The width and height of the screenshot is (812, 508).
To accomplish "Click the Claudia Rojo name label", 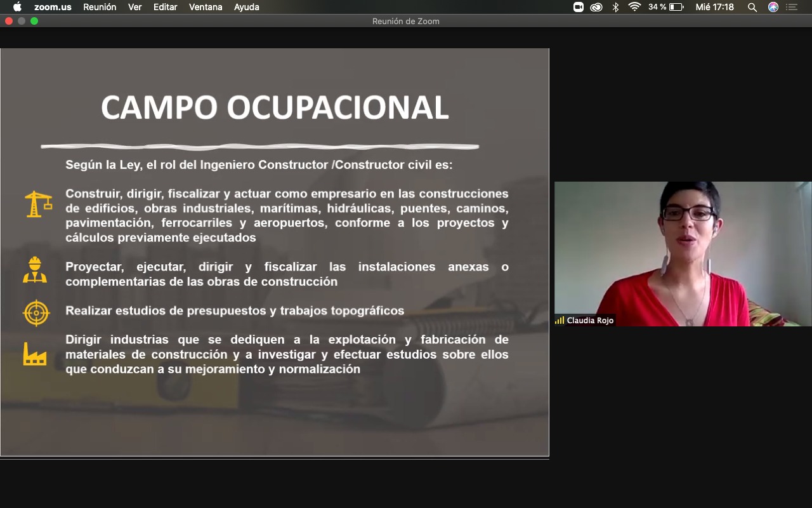I will [x=590, y=321].
